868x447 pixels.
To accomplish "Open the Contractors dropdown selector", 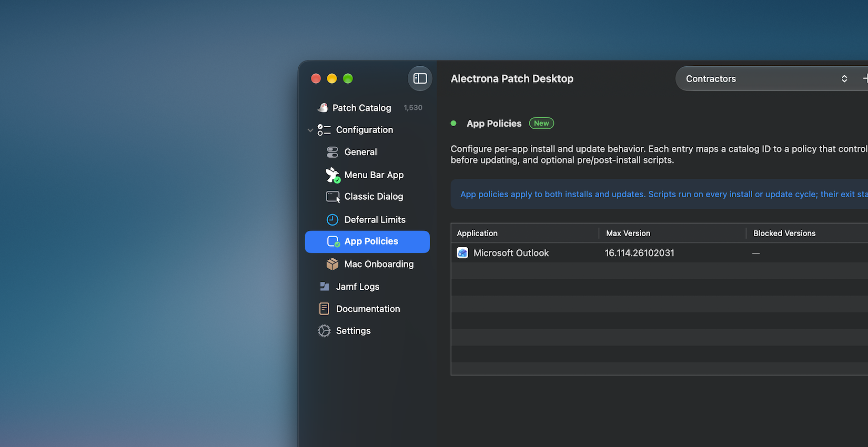I will click(x=766, y=78).
